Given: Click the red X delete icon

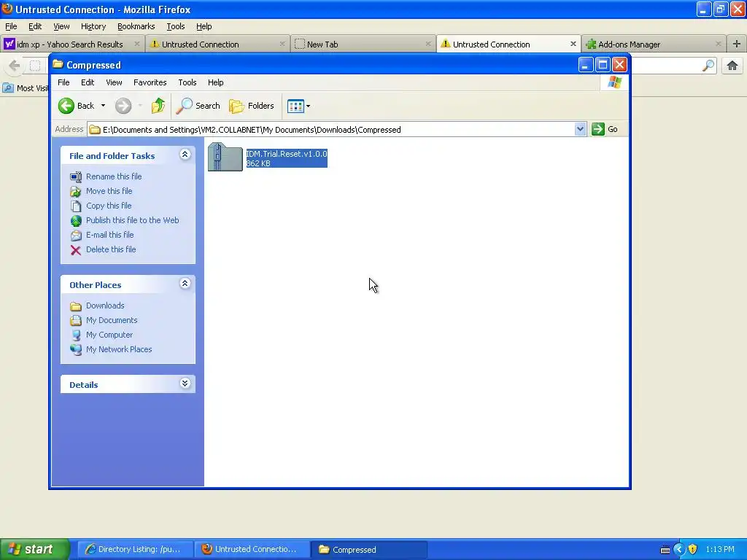Looking at the screenshot, I should click(x=76, y=250).
